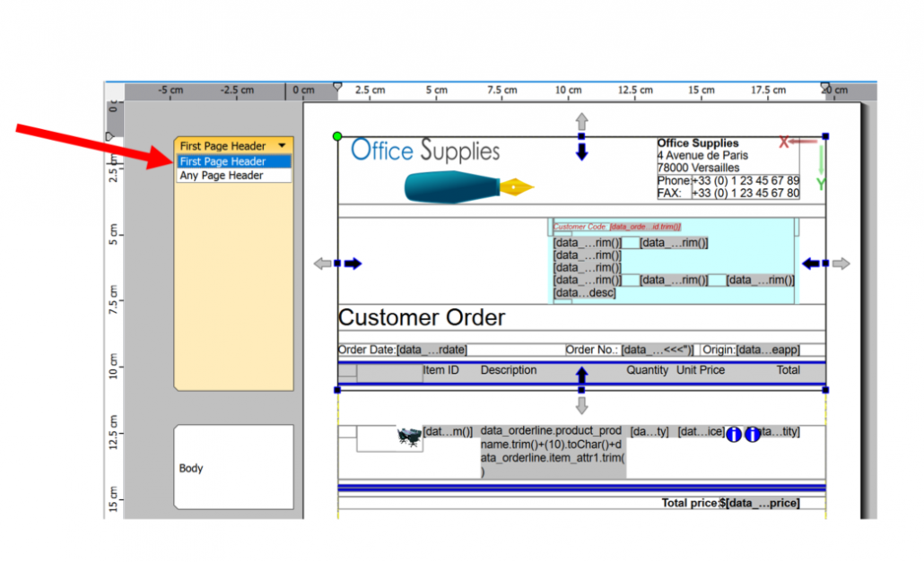Screen dimensions: 924x562
Task: Click the blue info icon beside Unit Price field
Action: (x=734, y=435)
